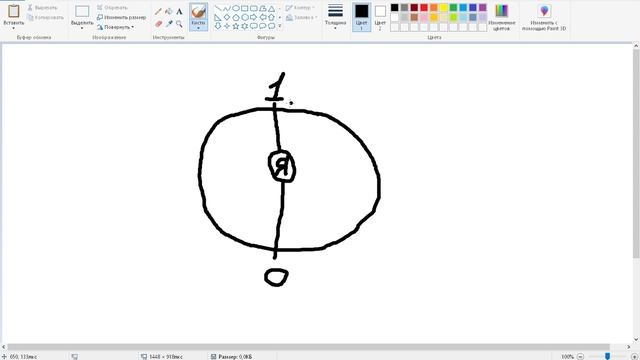Choose the gray palette swatch

tap(404, 7)
